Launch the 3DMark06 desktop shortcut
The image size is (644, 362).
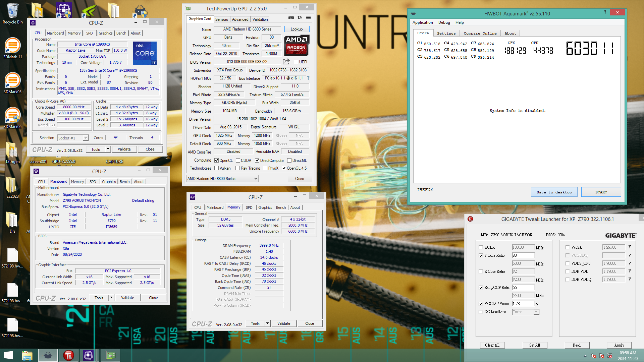tap(13, 118)
